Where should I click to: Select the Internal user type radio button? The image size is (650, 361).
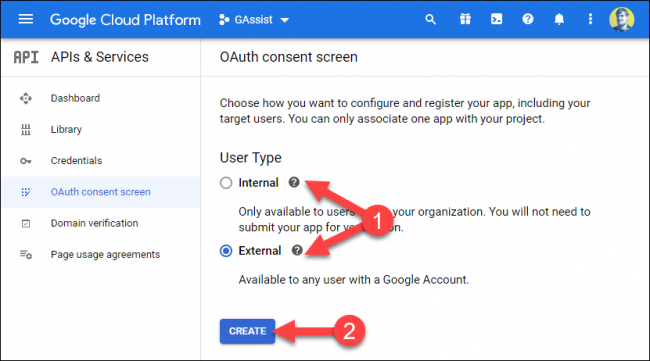(x=226, y=183)
